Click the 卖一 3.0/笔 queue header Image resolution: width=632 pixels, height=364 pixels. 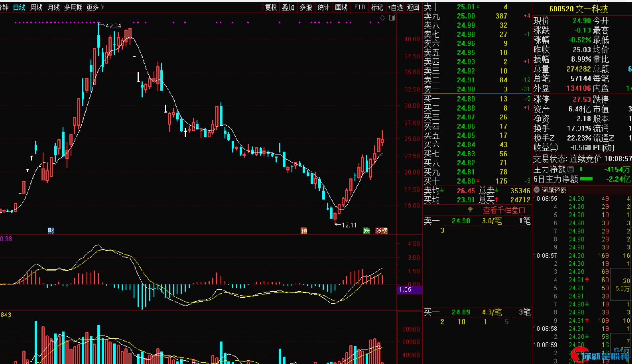coord(477,221)
